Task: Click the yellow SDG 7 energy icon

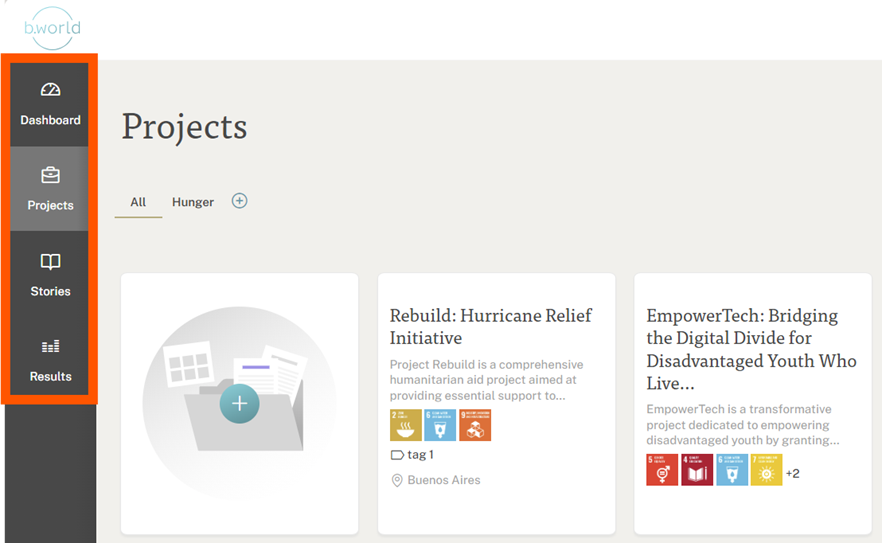Action: (766, 470)
